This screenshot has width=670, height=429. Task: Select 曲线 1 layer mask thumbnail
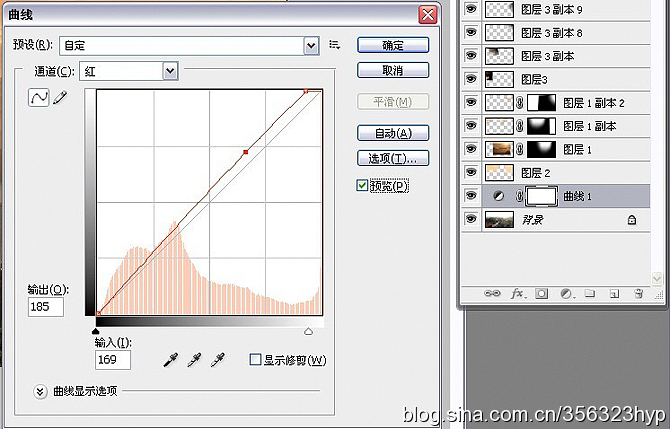[542, 196]
